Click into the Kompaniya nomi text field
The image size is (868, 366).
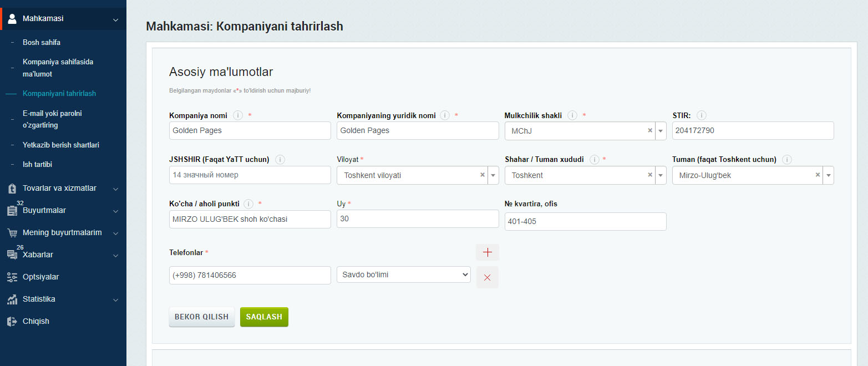[250, 131]
